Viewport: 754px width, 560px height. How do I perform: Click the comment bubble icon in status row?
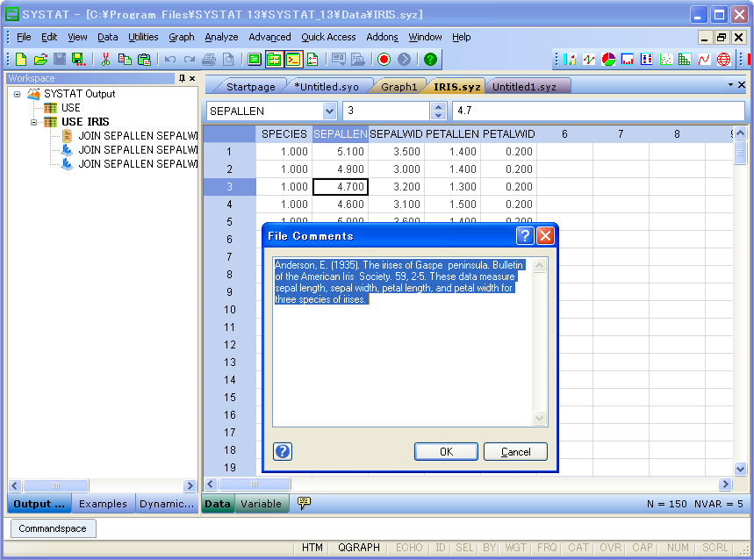[304, 503]
